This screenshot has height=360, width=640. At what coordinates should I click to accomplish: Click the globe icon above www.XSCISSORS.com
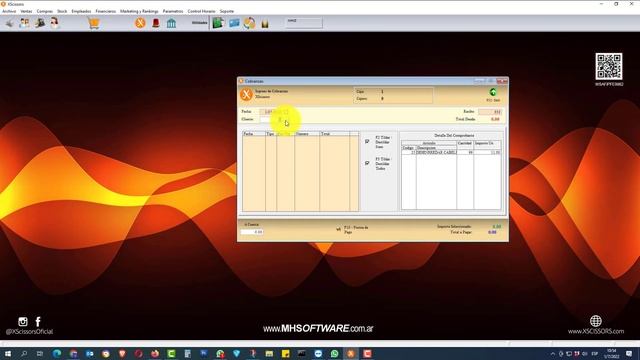596,321
